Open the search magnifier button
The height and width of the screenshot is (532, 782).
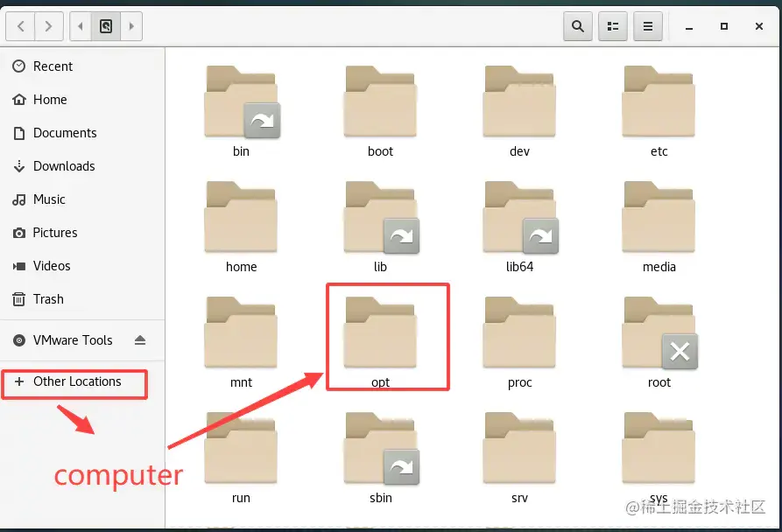(x=577, y=26)
